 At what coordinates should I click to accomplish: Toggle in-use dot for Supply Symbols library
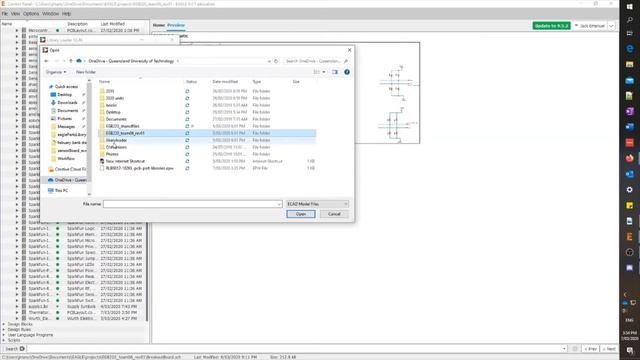pyautogui.click(x=58, y=307)
